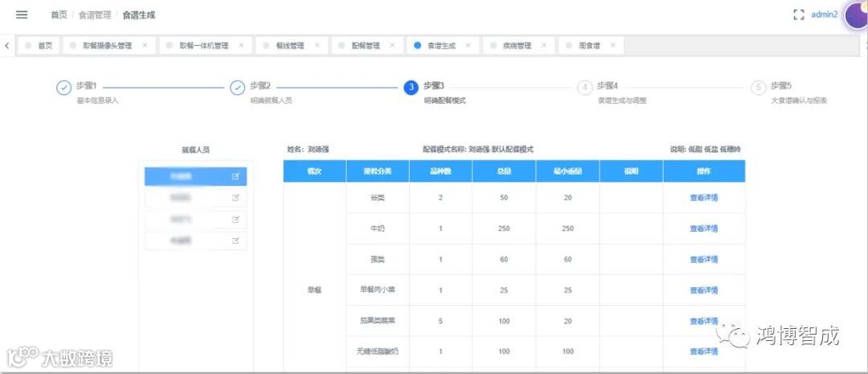Click variety count 5 in 茄果类蔬菜 row
868x374 pixels.
440,321
